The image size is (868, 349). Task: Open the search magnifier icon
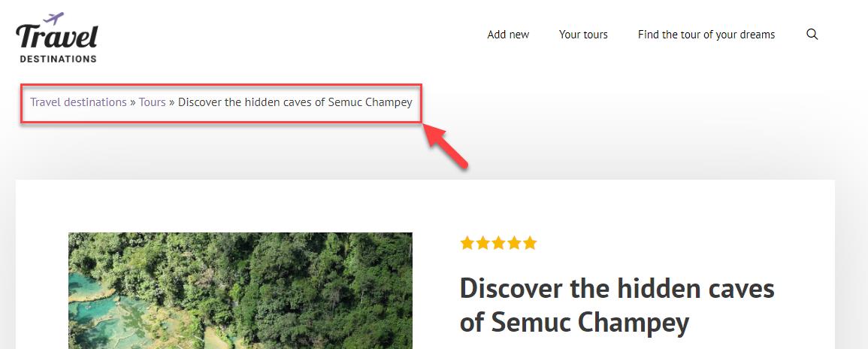[812, 35]
